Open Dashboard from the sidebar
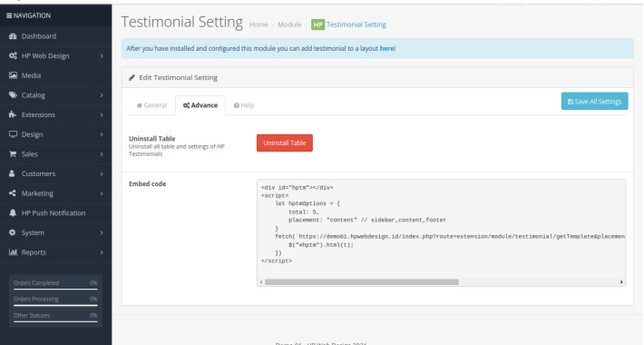Screen dimensions: 644x345 [55, 36]
